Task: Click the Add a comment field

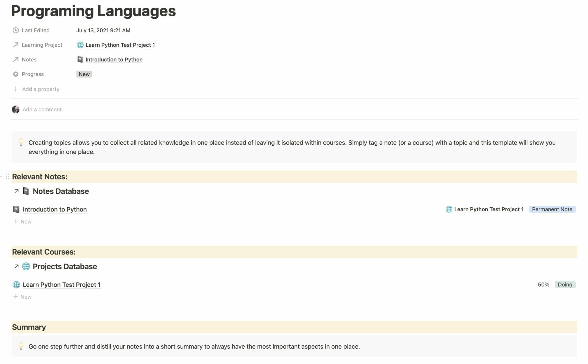Action: (x=44, y=109)
